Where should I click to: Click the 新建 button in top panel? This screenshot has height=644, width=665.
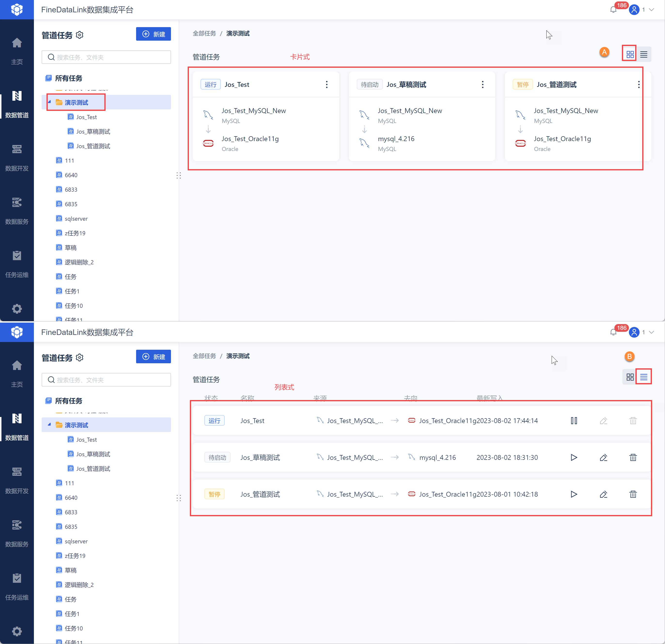click(x=153, y=34)
